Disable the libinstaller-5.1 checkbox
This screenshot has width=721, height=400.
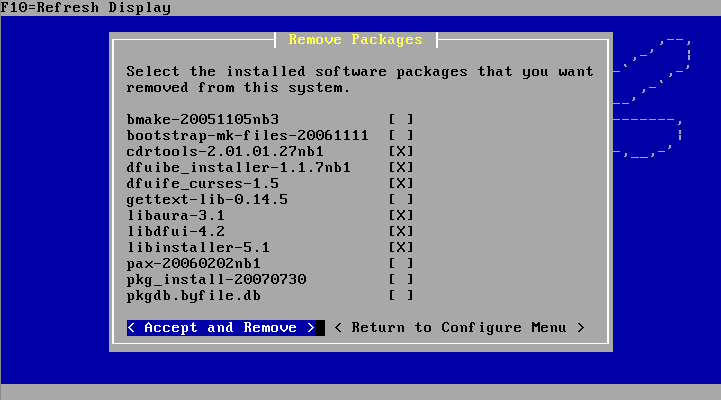[401, 247]
